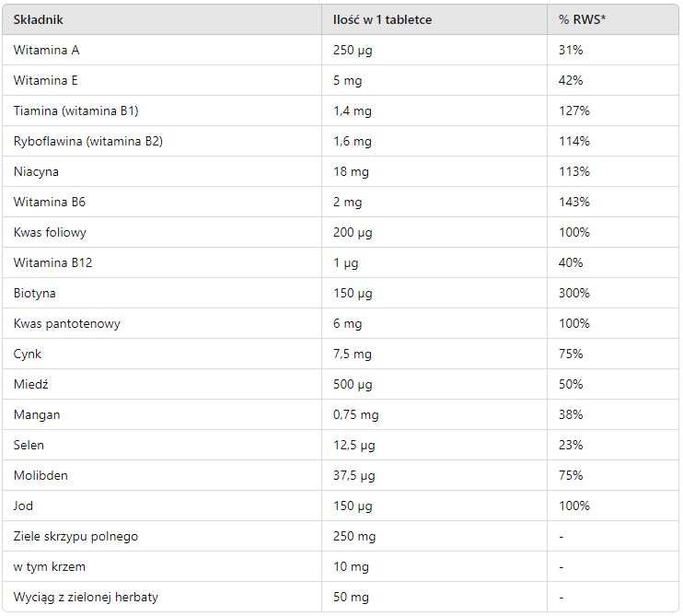
Task: Select the Mangan 0,75 mg value
Action: click(x=356, y=414)
